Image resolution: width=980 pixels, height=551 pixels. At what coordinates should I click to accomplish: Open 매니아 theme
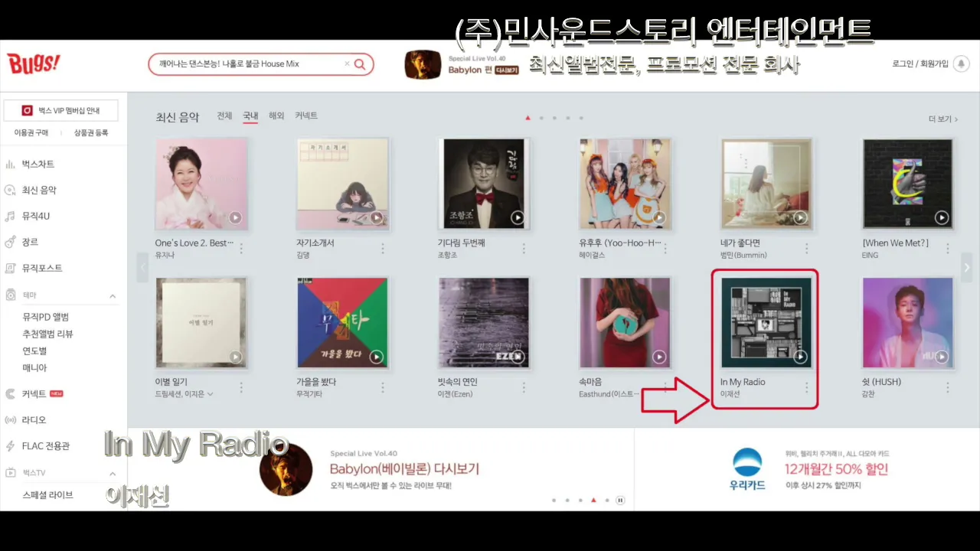tap(34, 368)
